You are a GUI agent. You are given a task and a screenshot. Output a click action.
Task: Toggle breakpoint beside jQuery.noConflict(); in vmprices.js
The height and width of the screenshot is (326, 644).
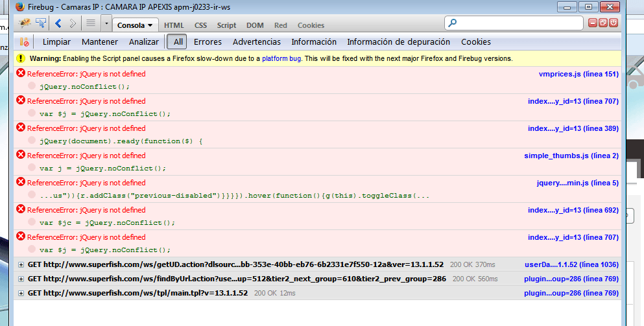coord(32,86)
